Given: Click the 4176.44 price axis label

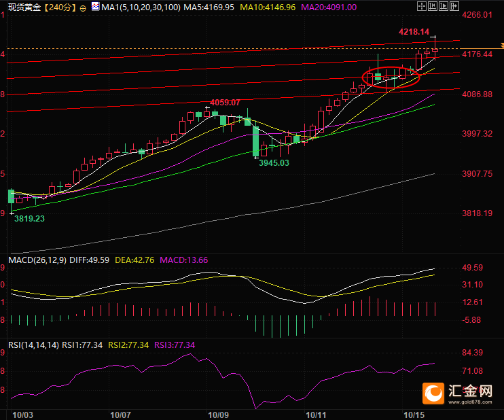Looking at the screenshot, I should [477, 54].
